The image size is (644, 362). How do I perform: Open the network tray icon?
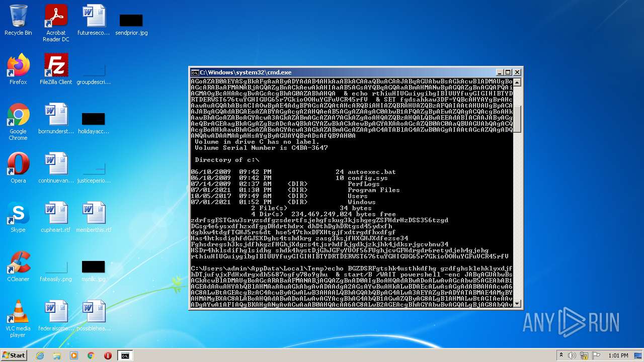(583, 355)
